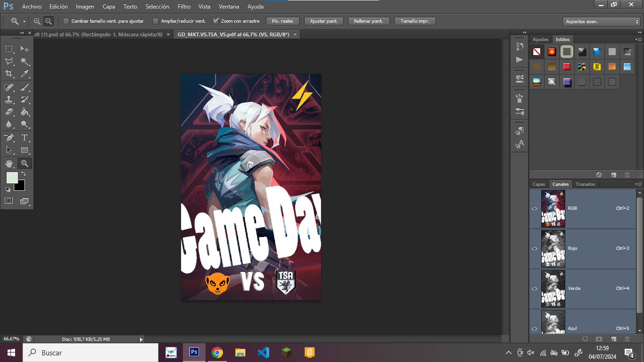Click the Tamaño impr. button
This screenshot has width=644, height=362.
tap(415, 21)
